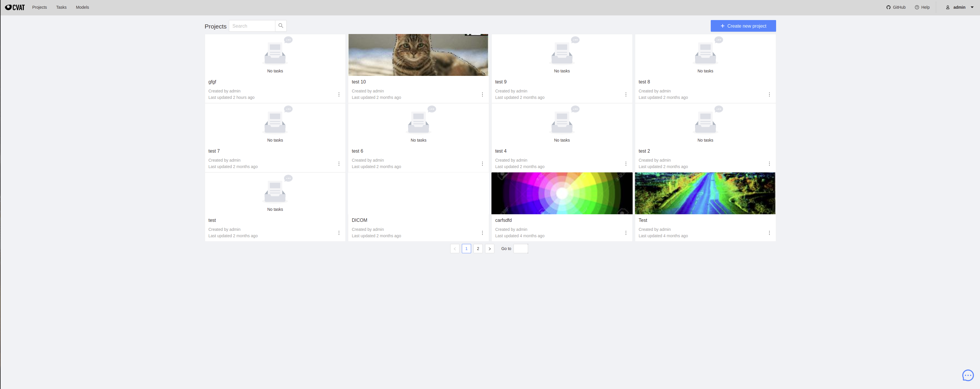This screenshot has height=389, width=980.
Task: Go to next page with the arrow button
Action: (x=490, y=249)
